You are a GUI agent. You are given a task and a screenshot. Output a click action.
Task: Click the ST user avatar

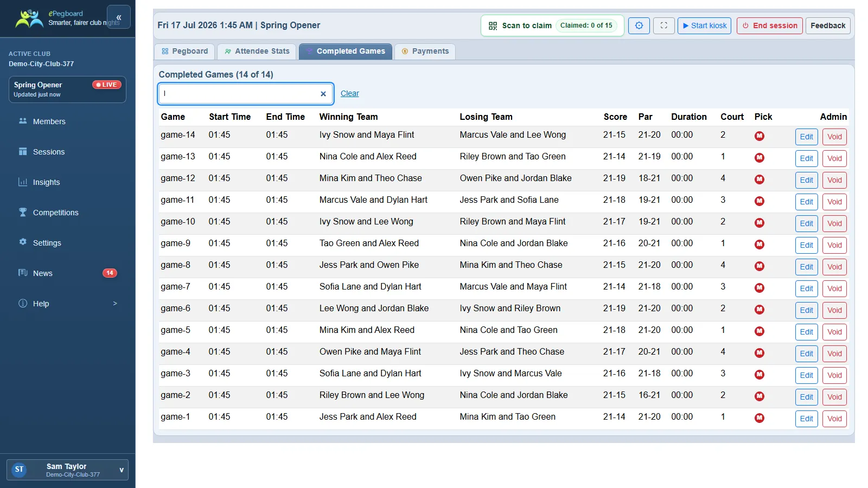tap(20, 470)
